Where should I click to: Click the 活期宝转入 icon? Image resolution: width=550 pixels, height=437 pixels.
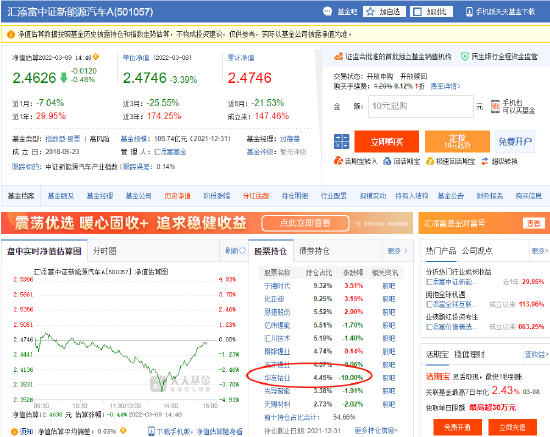(x=338, y=161)
